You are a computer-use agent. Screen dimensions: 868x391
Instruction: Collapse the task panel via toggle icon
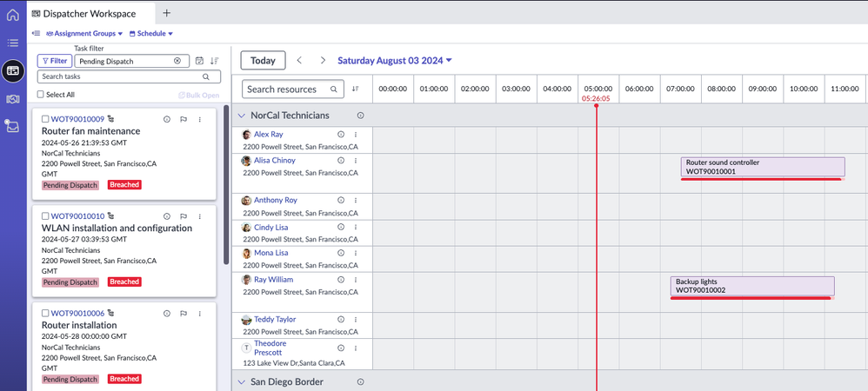click(36, 33)
